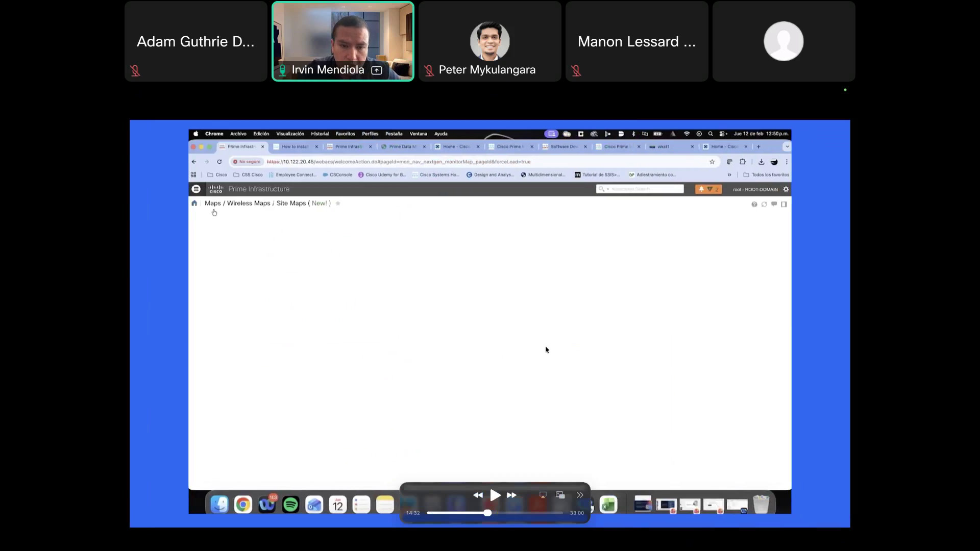The height and width of the screenshot is (551, 980).
Task: Open a new Chrome tab with plus button
Action: [758, 146]
